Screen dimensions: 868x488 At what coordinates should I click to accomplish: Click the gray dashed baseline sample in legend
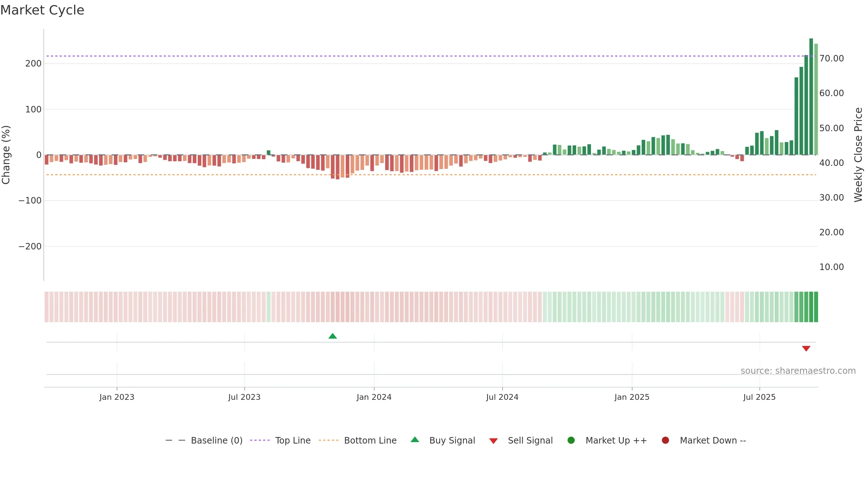(x=175, y=440)
